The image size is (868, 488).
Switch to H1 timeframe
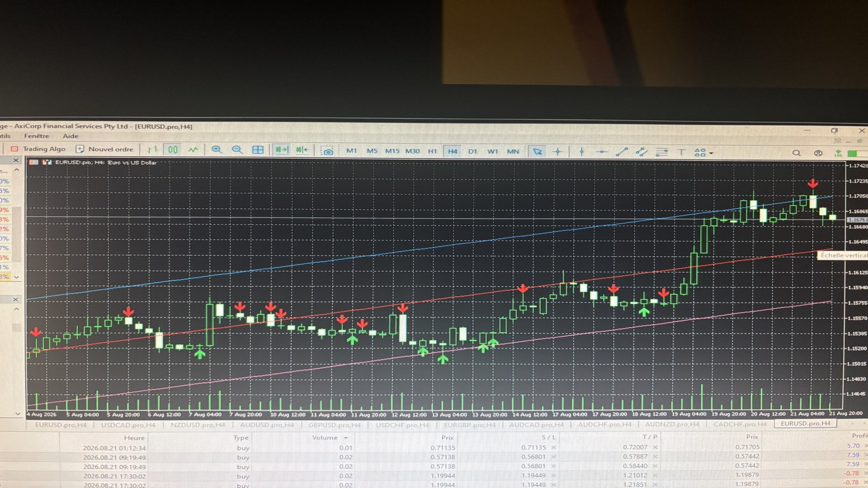tap(433, 151)
